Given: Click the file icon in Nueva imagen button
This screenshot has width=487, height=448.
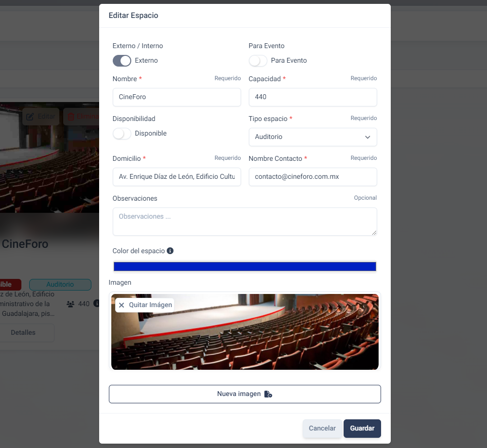Looking at the screenshot, I should point(268,394).
